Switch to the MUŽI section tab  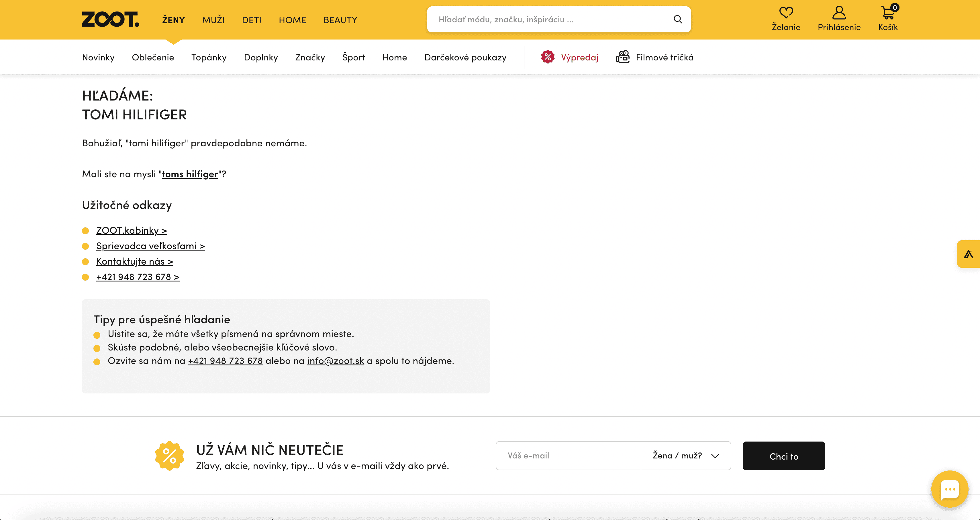click(213, 20)
